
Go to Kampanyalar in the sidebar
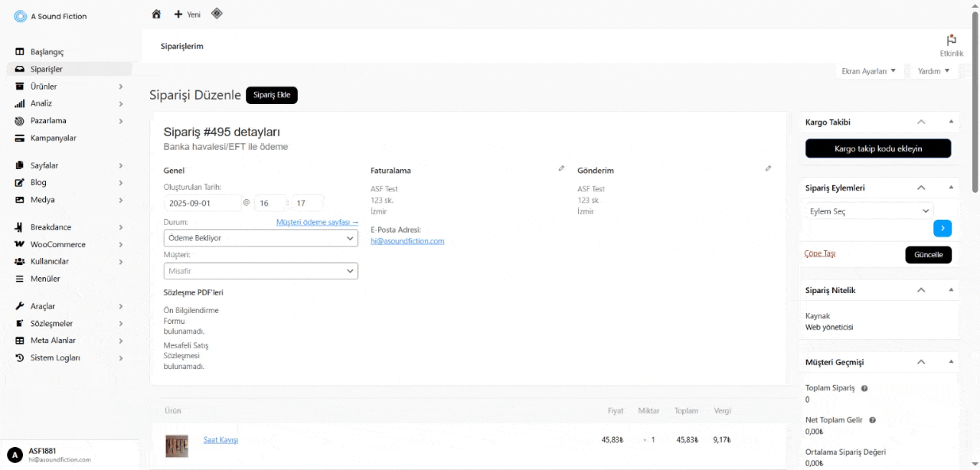(x=53, y=139)
